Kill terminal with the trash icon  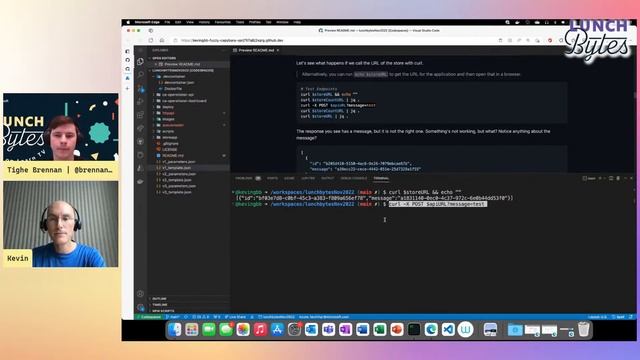[618, 178]
